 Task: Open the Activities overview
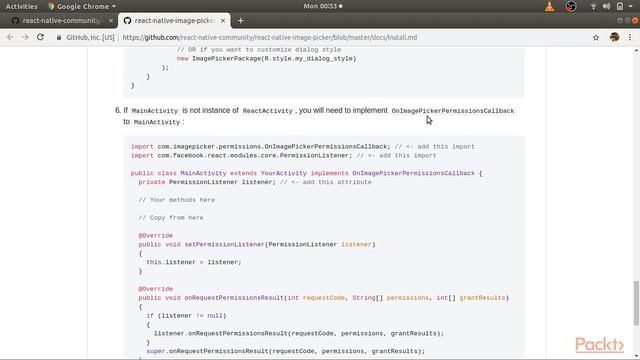coord(21,6)
